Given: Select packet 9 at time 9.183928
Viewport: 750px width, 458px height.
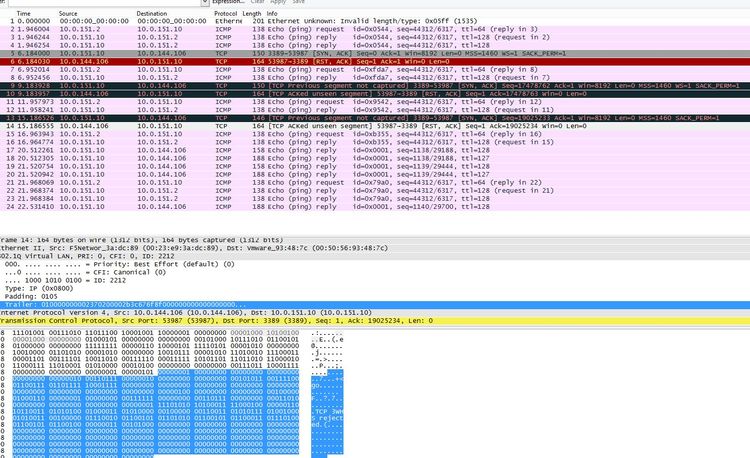Looking at the screenshot, I should pyautogui.click(x=375, y=86).
